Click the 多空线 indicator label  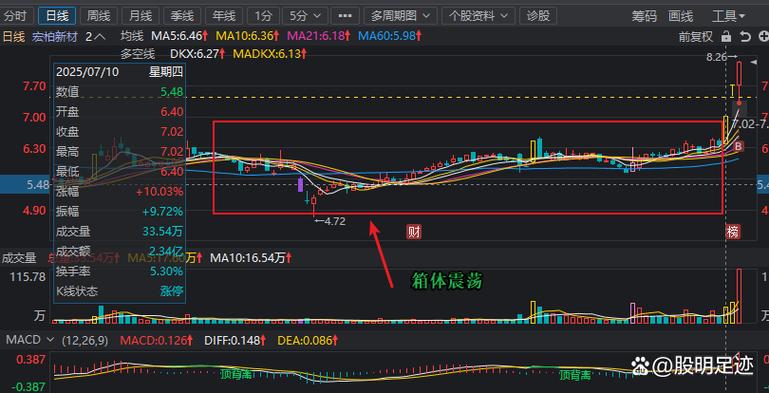coord(138,53)
